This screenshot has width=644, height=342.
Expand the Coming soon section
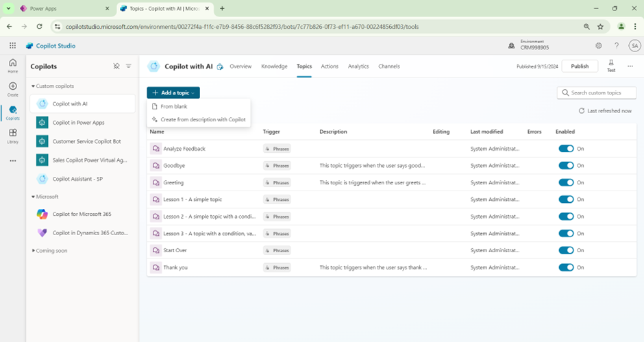click(x=34, y=251)
